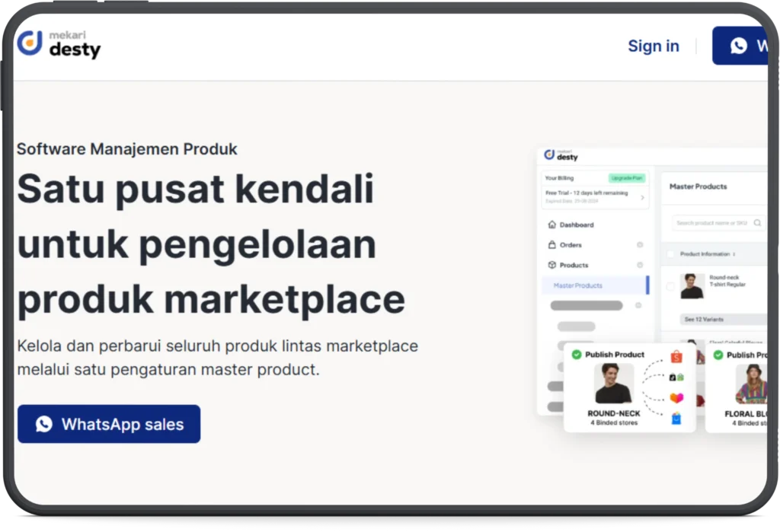
Task: Click the blue shopping bag marketplace icon
Action: click(676, 419)
